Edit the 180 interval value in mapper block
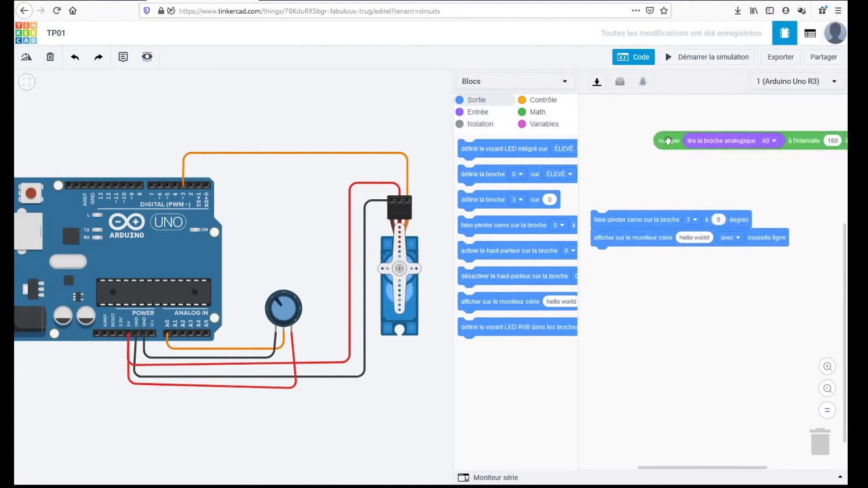This screenshot has height=488, width=868. click(x=832, y=141)
